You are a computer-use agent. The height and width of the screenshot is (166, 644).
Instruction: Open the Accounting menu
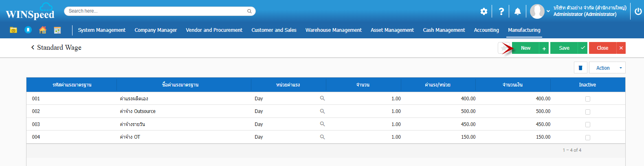point(486,30)
